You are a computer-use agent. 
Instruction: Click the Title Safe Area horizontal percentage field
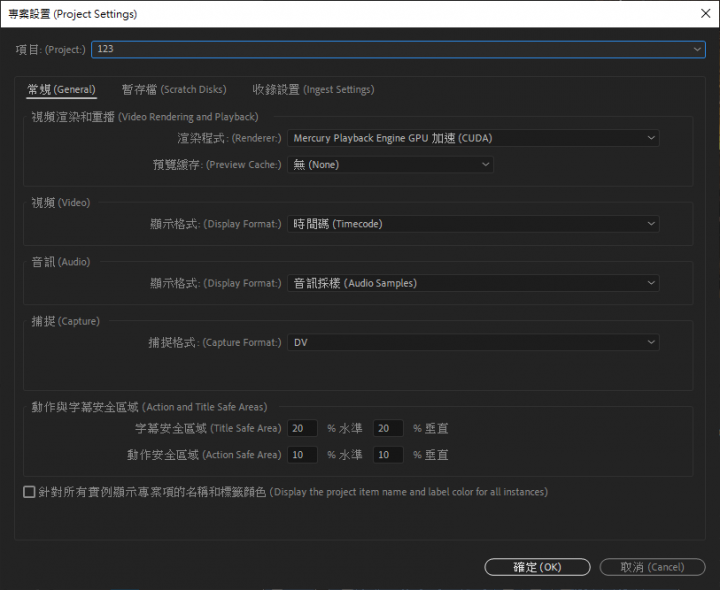point(302,428)
